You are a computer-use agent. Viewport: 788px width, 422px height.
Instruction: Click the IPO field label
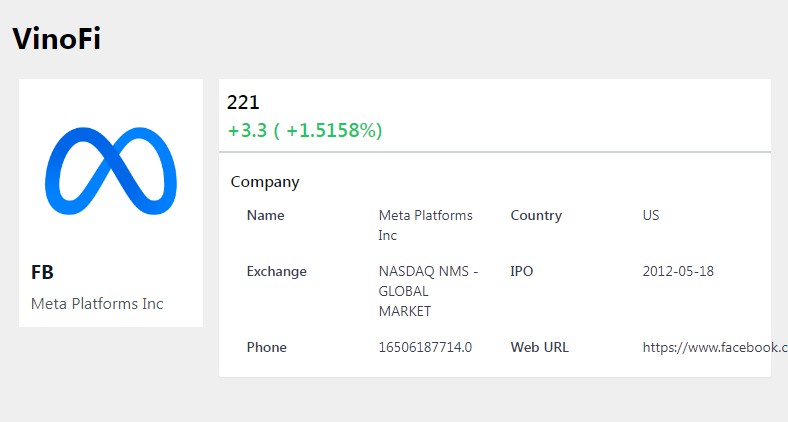click(521, 271)
